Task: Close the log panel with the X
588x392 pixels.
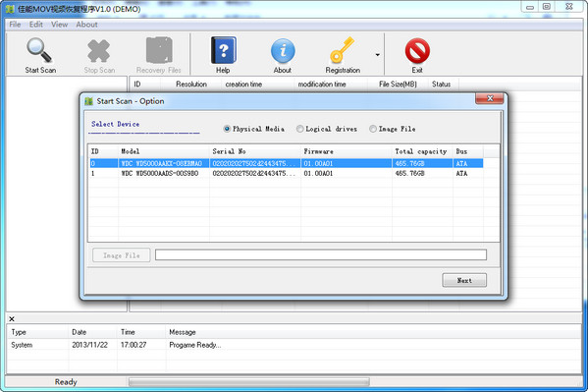Action: point(12,318)
